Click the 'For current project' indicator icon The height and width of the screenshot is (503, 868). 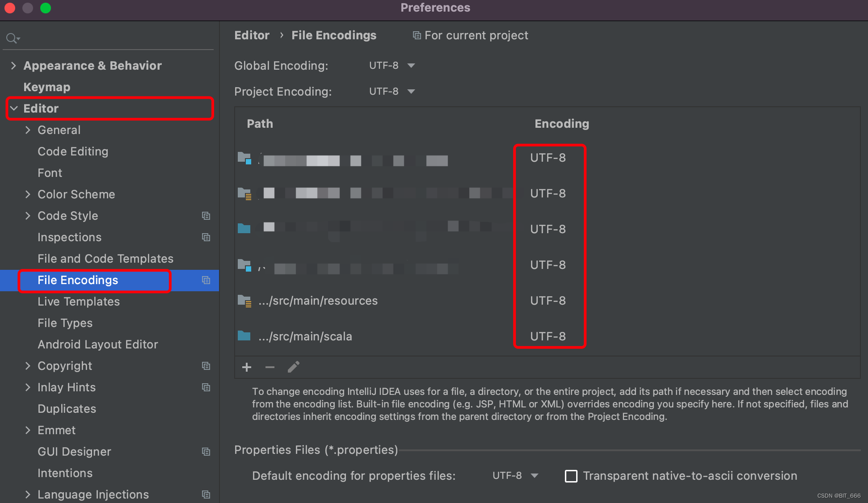(x=417, y=35)
